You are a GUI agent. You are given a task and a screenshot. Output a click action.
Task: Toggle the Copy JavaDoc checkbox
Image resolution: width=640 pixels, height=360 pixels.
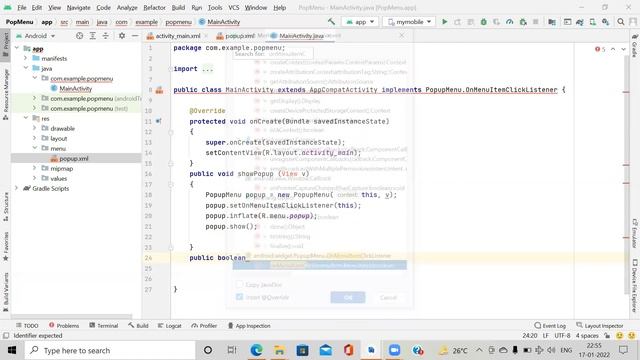(240, 284)
